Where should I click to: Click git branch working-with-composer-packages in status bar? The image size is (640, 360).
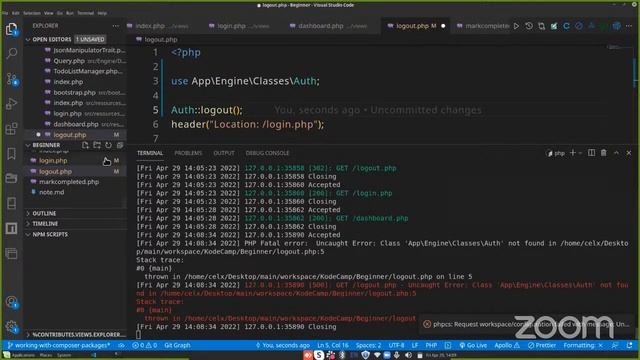(x=59, y=345)
